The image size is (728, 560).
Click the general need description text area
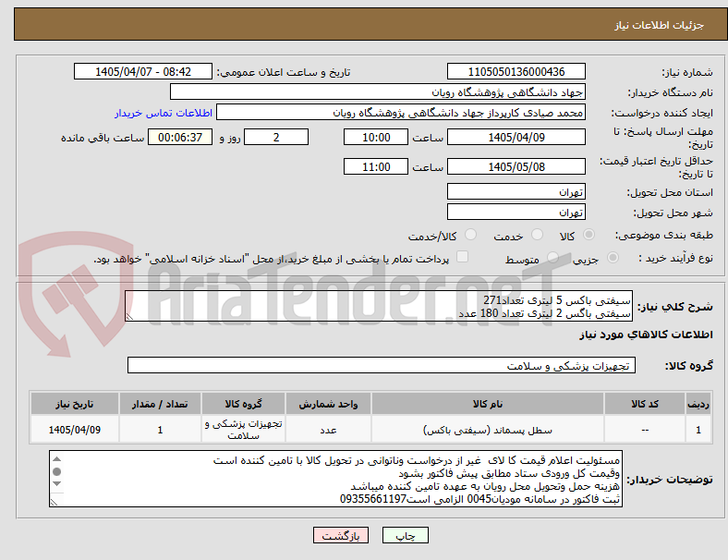[x=379, y=306]
